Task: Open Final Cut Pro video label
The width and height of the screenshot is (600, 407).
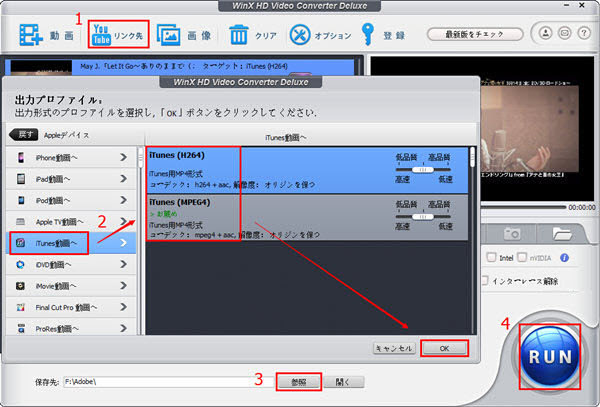Action: [x=66, y=308]
